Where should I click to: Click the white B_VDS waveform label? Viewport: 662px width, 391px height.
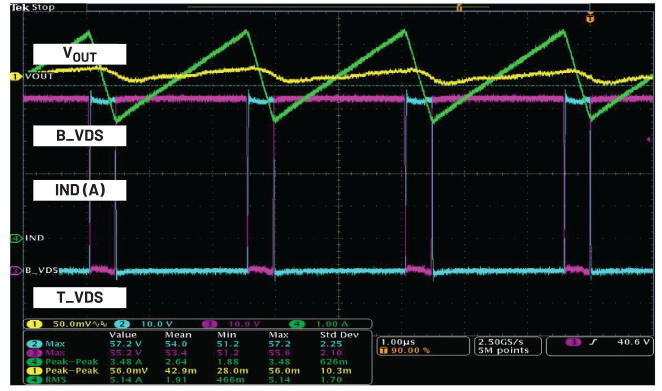(80, 136)
